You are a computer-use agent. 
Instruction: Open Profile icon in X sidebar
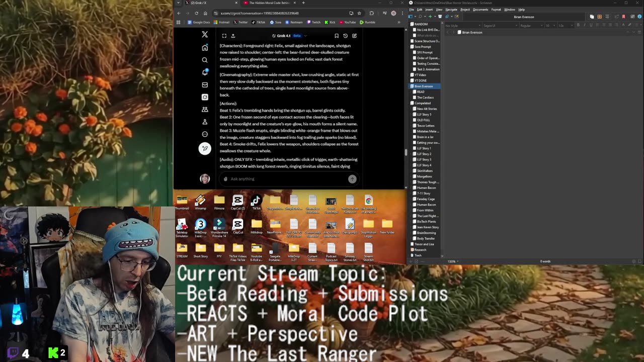(205, 122)
